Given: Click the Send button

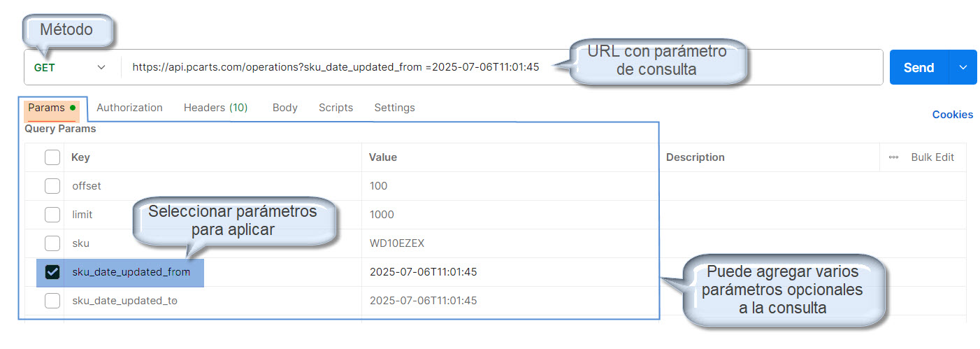Looking at the screenshot, I should click(918, 67).
